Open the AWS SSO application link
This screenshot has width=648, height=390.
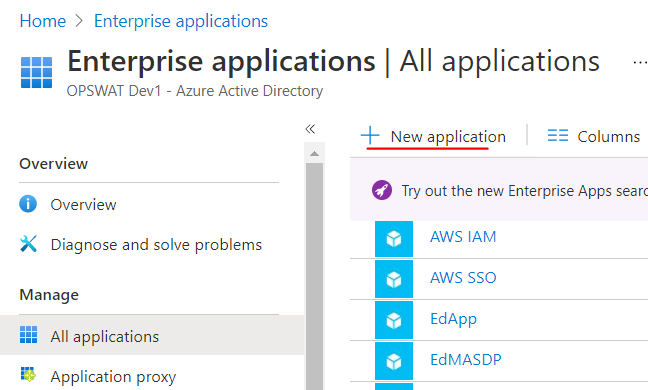click(x=463, y=278)
